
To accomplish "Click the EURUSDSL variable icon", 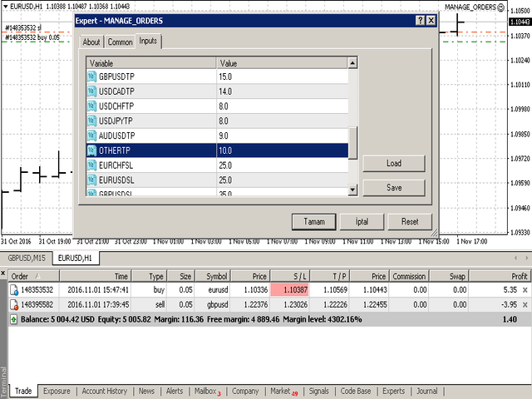I will coord(91,180).
